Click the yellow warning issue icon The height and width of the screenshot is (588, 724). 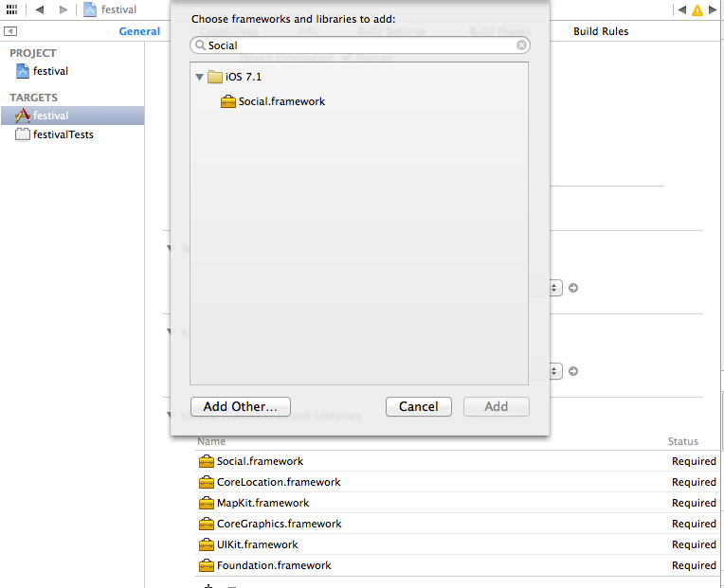(697, 10)
